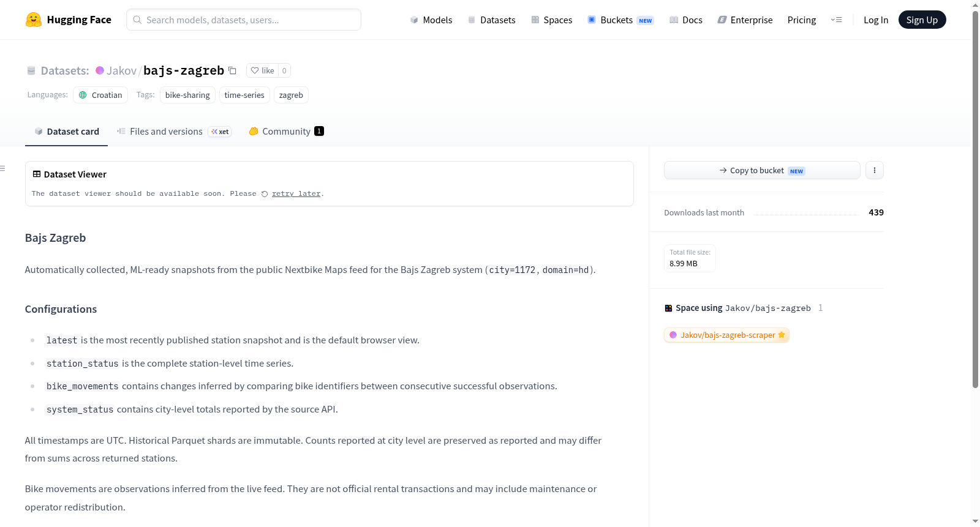
Task: Click Copy to bucket button
Action: click(762, 170)
